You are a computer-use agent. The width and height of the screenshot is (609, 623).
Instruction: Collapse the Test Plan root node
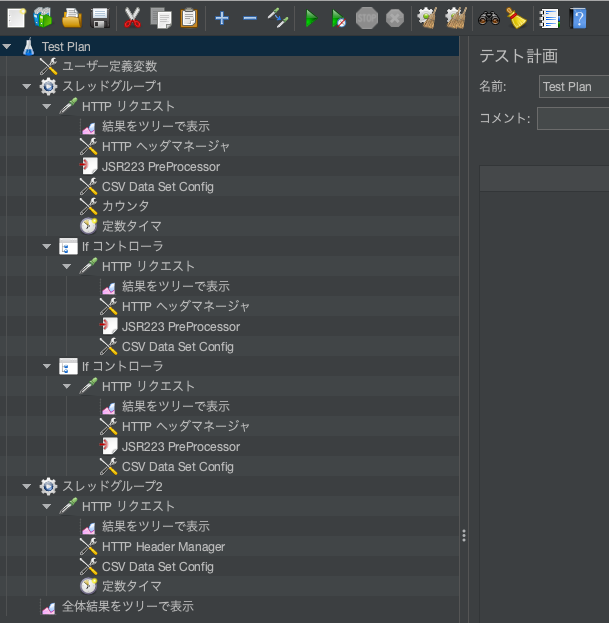pos(6,46)
